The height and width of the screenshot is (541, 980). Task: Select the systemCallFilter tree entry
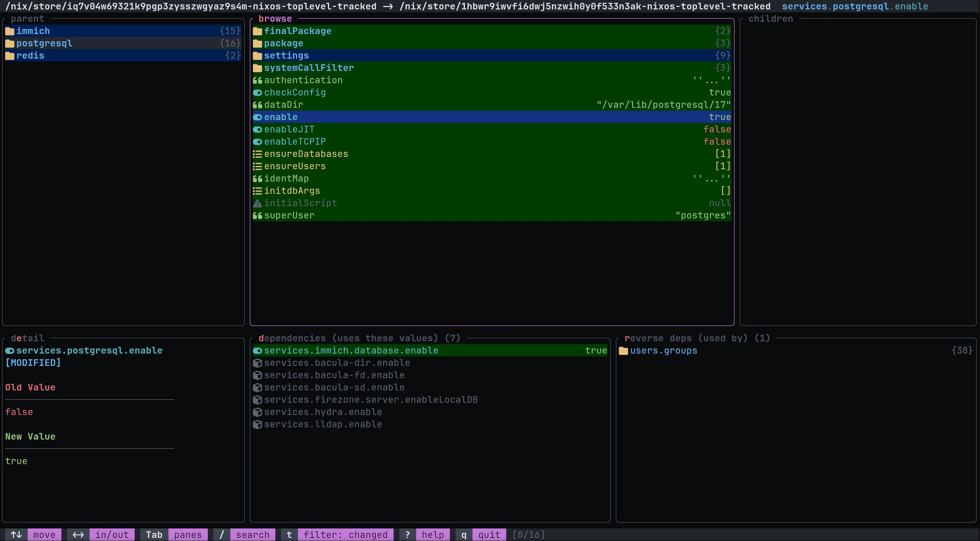pyautogui.click(x=309, y=68)
